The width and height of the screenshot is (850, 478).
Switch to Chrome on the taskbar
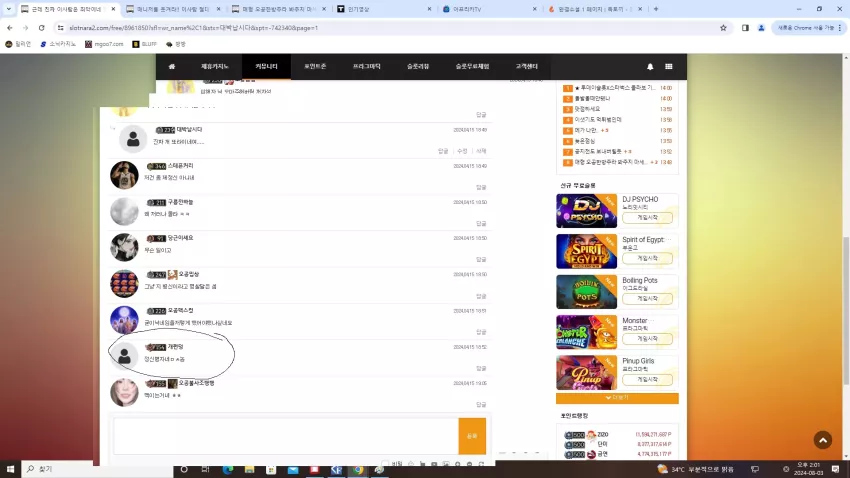[358, 469]
